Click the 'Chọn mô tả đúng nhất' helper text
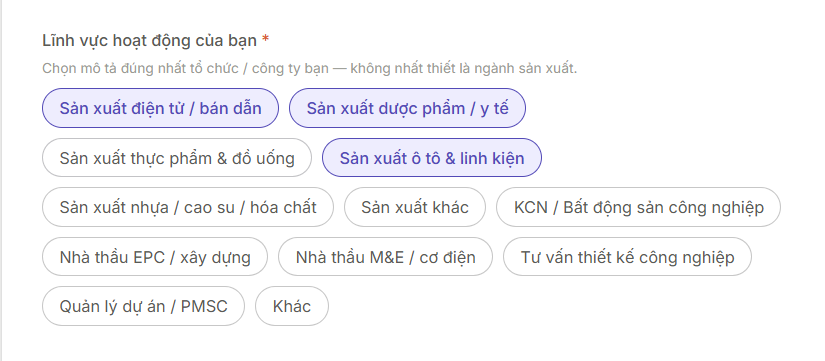This screenshot has width=825, height=361. (309, 68)
